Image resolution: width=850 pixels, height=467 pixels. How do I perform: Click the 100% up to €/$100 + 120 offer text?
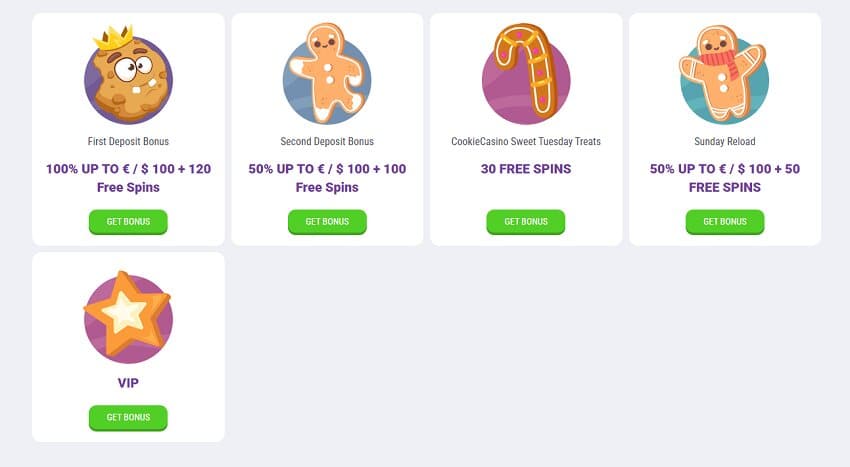point(128,178)
